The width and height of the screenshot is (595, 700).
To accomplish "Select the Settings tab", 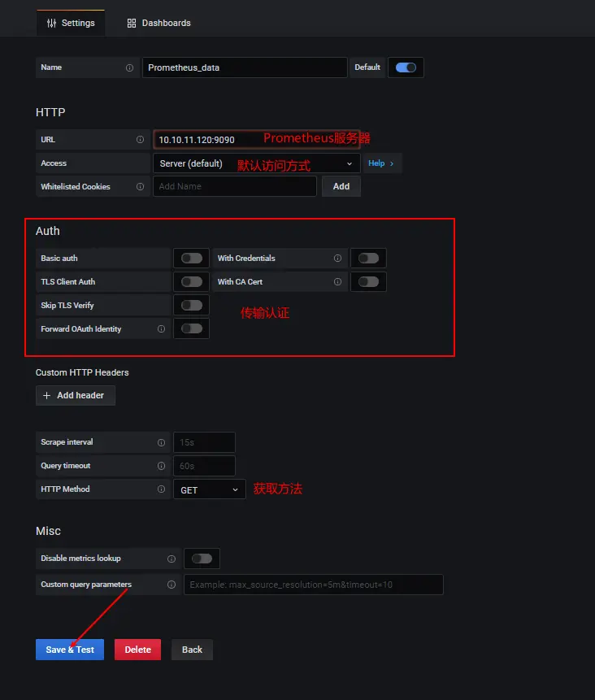I will coord(71,23).
